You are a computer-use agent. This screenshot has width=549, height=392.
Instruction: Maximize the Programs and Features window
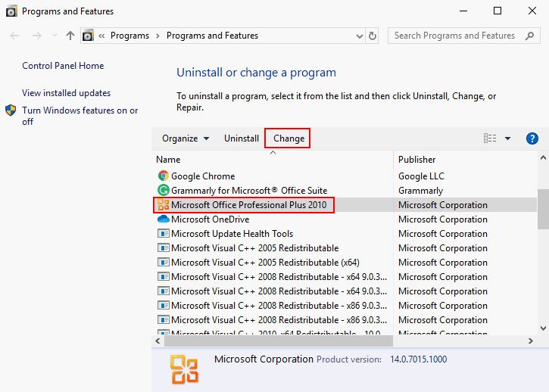498,11
